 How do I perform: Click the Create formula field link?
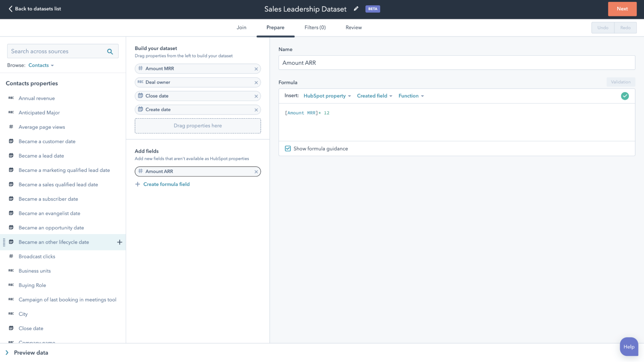coord(166,184)
